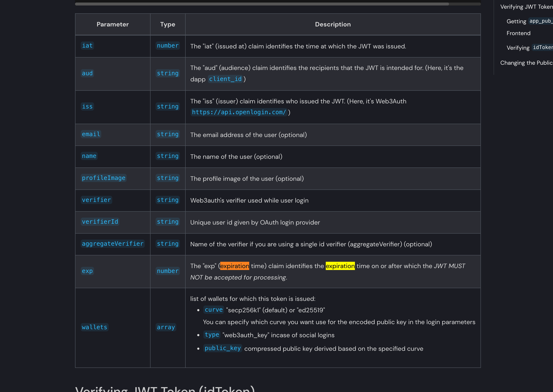
Task: Click the 'iat' parameter link
Action: pos(87,45)
